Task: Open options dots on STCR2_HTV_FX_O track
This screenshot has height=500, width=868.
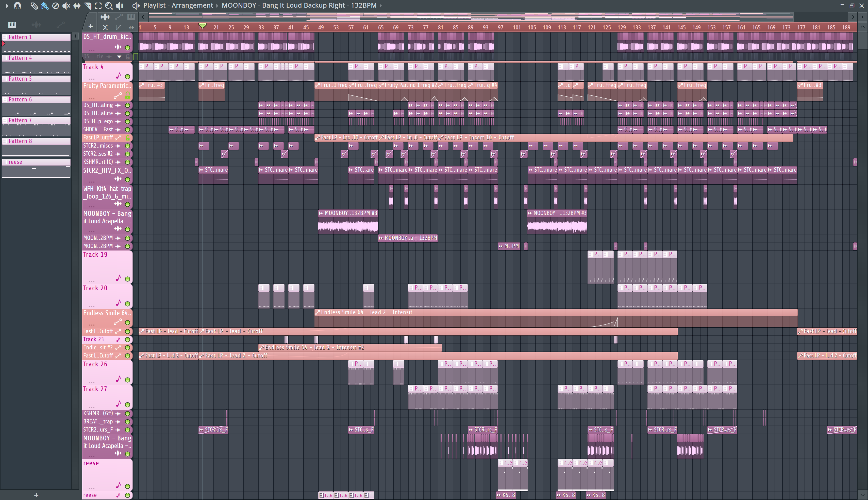Action: point(92,182)
